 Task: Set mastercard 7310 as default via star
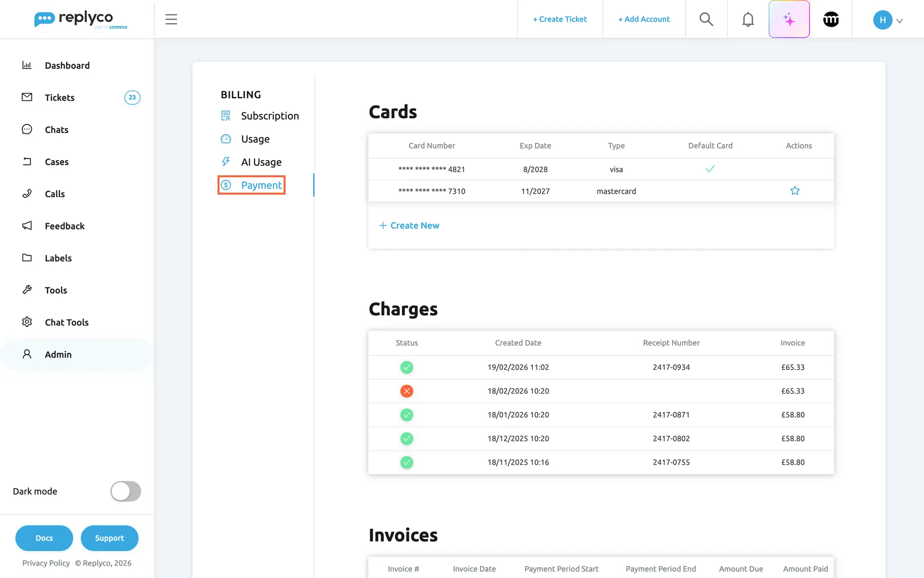pyautogui.click(x=795, y=191)
